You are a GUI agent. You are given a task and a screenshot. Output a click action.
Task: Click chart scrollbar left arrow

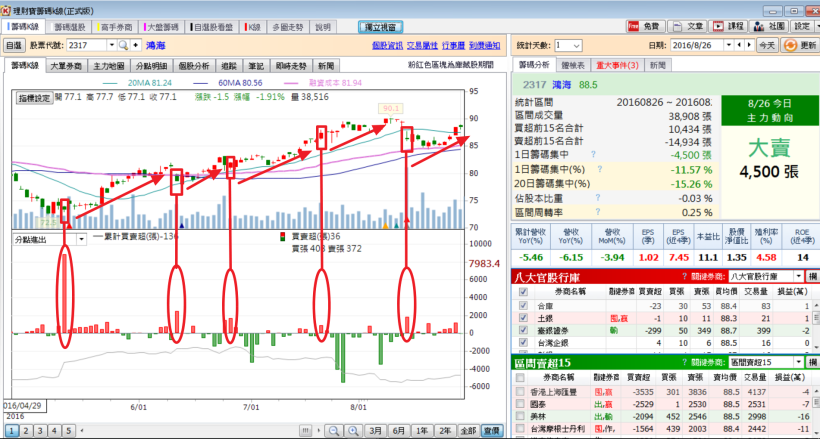point(82,431)
